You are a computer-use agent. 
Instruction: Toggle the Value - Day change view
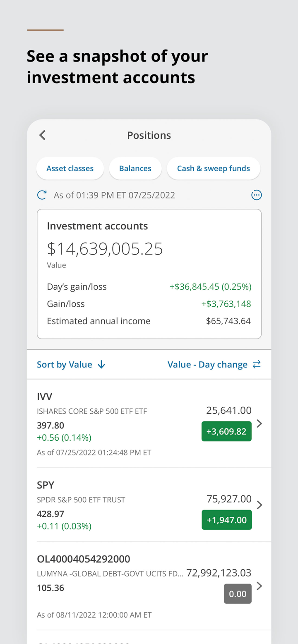coord(207,365)
